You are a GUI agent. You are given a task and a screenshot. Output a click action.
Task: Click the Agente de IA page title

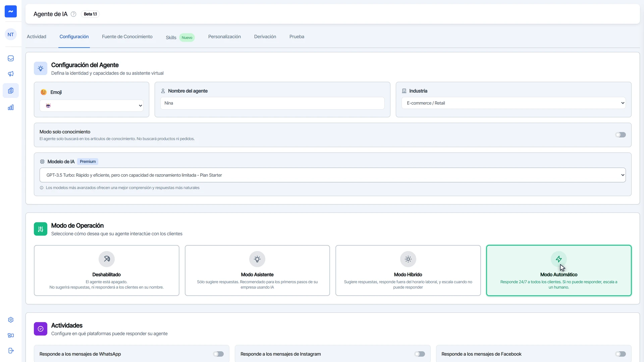click(50, 14)
